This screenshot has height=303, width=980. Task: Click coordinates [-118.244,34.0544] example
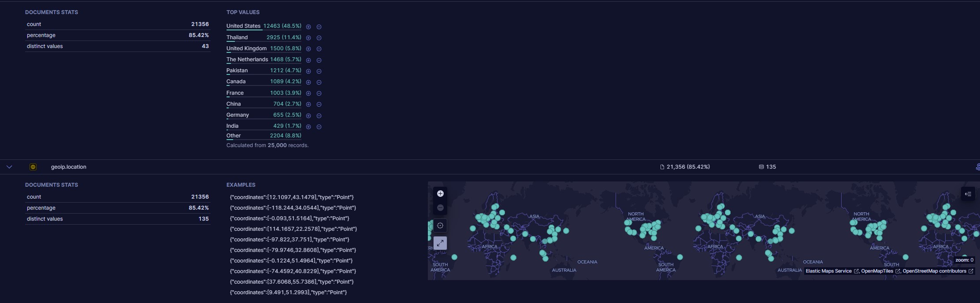click(293, 208)
